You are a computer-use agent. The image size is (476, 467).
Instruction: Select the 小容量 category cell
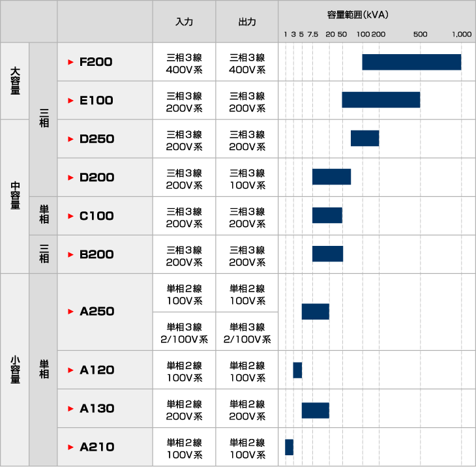pos(15,370)
